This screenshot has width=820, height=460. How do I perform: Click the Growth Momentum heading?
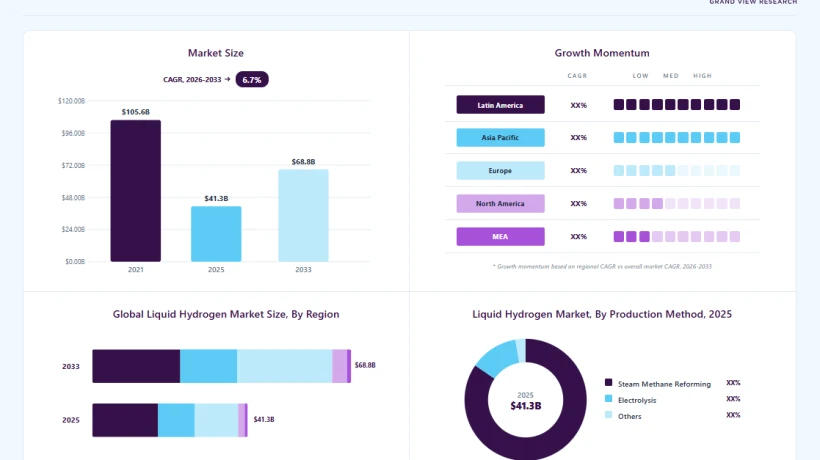tap(602, 53)
